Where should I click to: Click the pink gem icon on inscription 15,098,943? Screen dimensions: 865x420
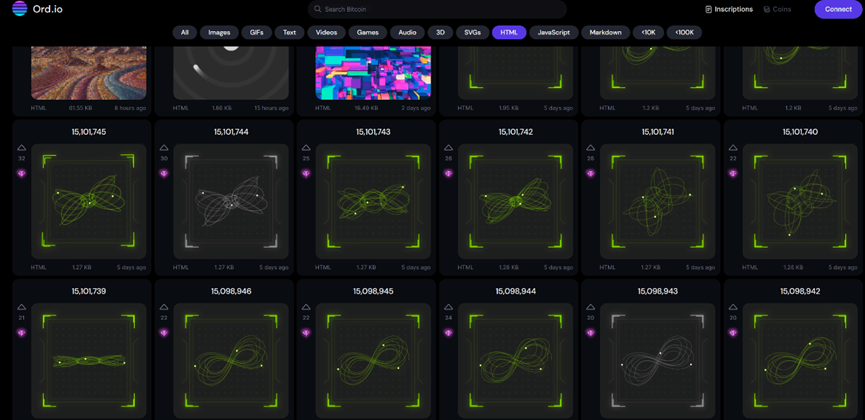click(x=591, y=333)
